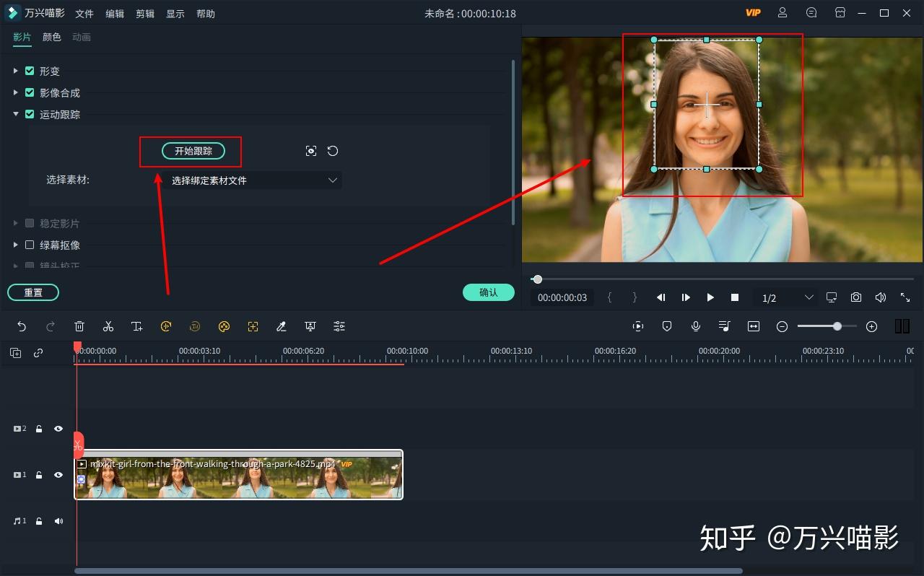Uncheck the 形变 checkbox

(x=30, y=71)
